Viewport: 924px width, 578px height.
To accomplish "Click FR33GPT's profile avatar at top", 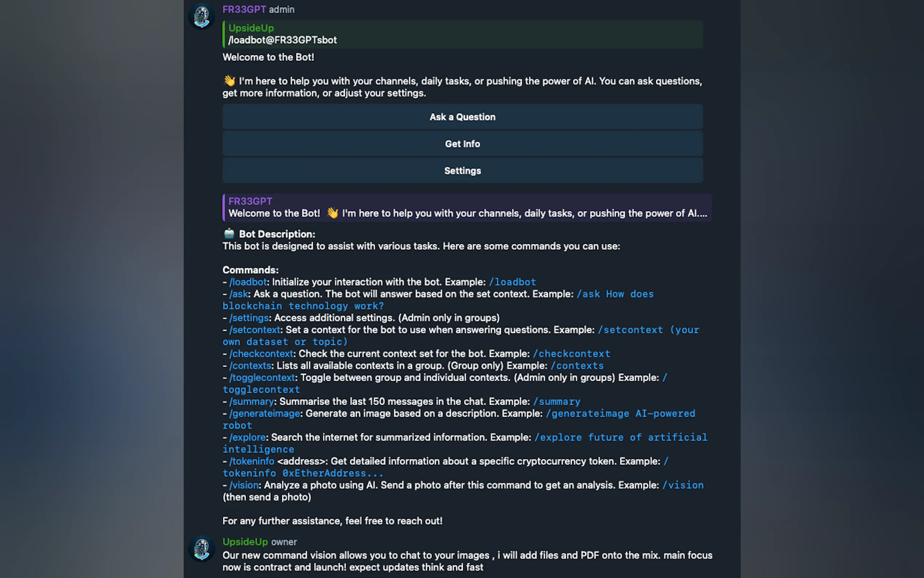I will pos(201,16).
